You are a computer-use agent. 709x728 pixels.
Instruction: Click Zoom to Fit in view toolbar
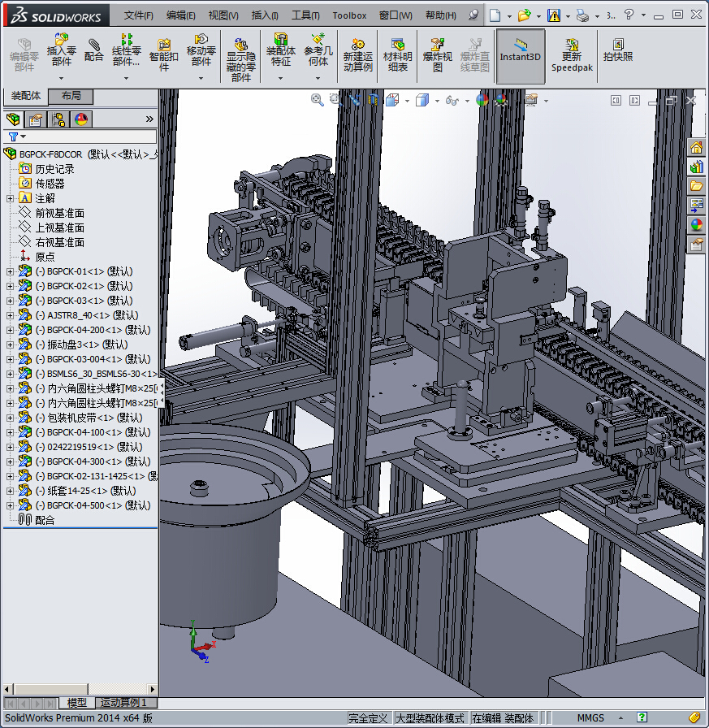tap(317, 100)
